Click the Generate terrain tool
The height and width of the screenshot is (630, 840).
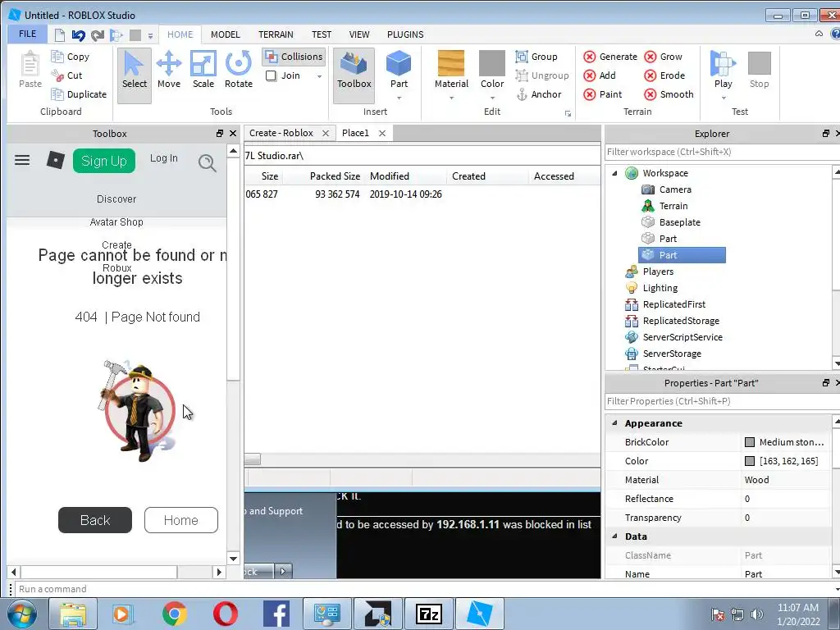click(x=610, y=57)
